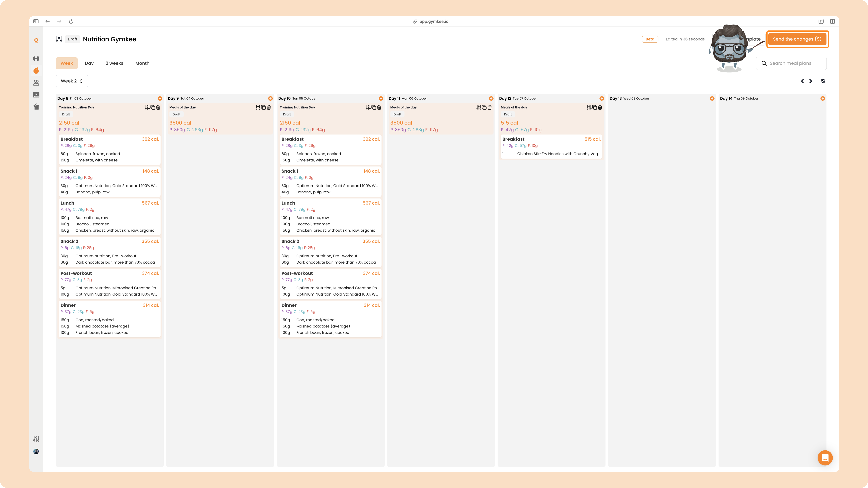Open Day 8 Breakfast meal card
This screenshot has height=488, width=868.
(x=110, y=150)
